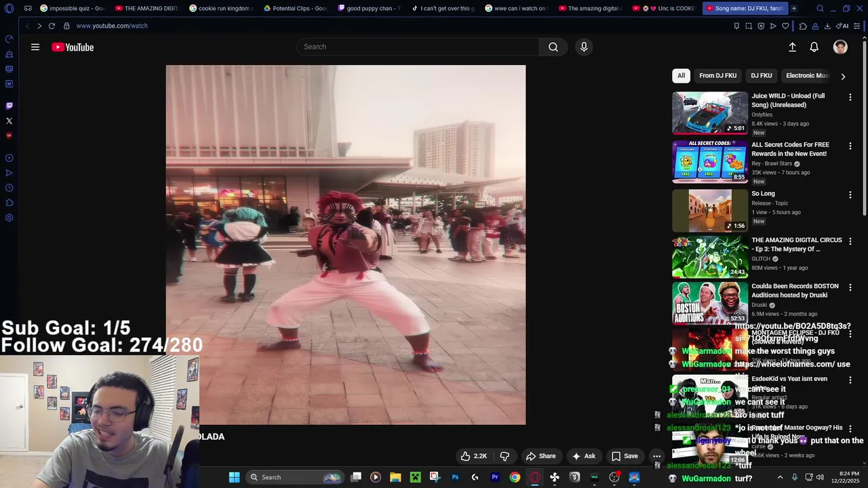Go back in browser history
The width and height of the screenshot is (868, 488).
coord(27,26)
